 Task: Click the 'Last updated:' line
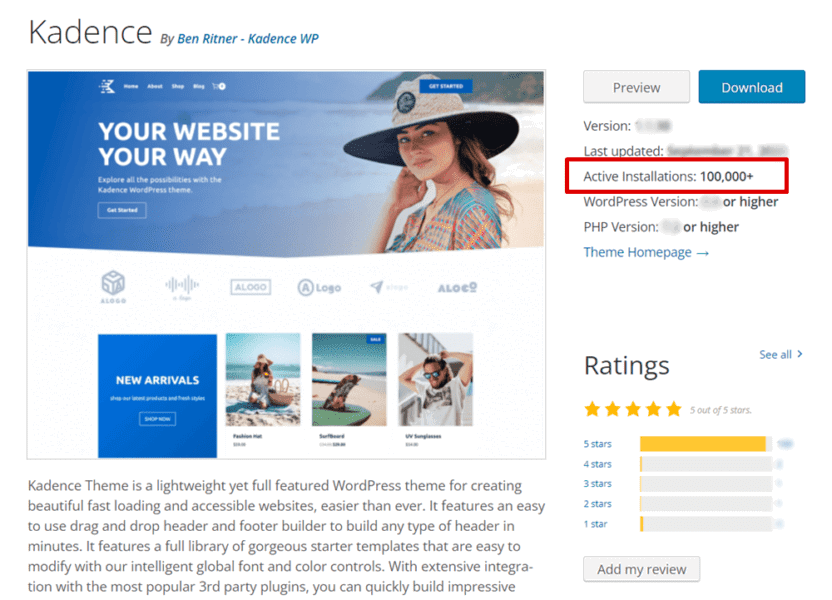pos(686,151)
